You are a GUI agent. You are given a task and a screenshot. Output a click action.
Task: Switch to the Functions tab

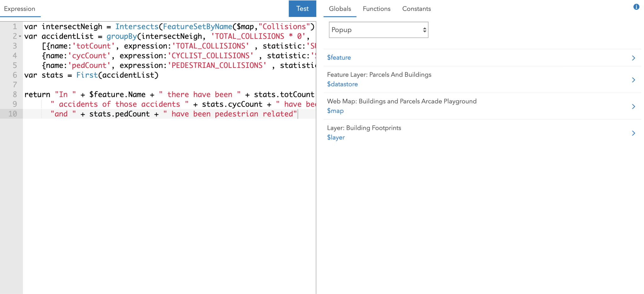376,9
